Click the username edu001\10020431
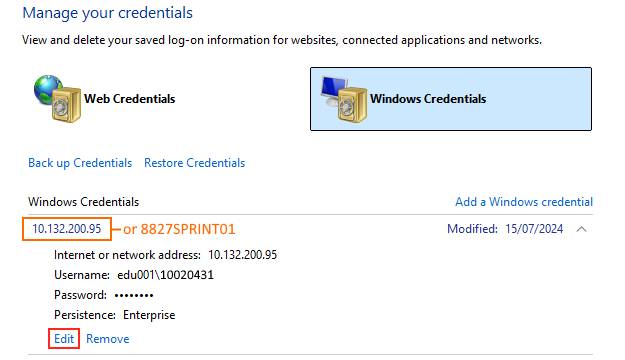The width and height of the screenshot is (625, 360). click(x=165, y=275)
